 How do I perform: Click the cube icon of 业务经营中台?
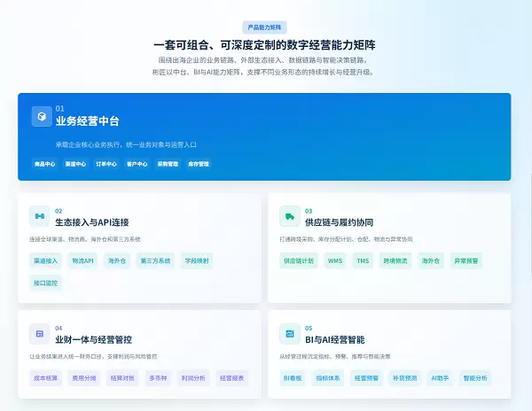tap(42, 117)
